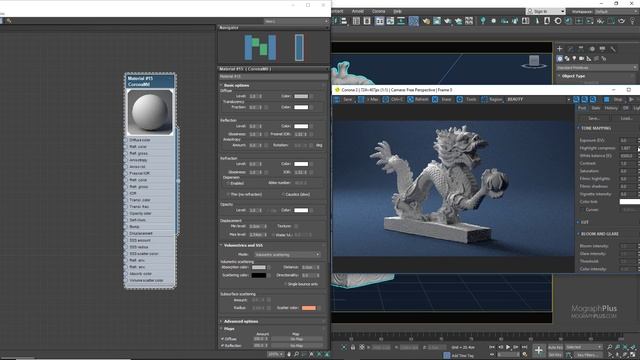Click No Map button for Reflection
This screenshot has width=640, height=360.
coord(296,346)
